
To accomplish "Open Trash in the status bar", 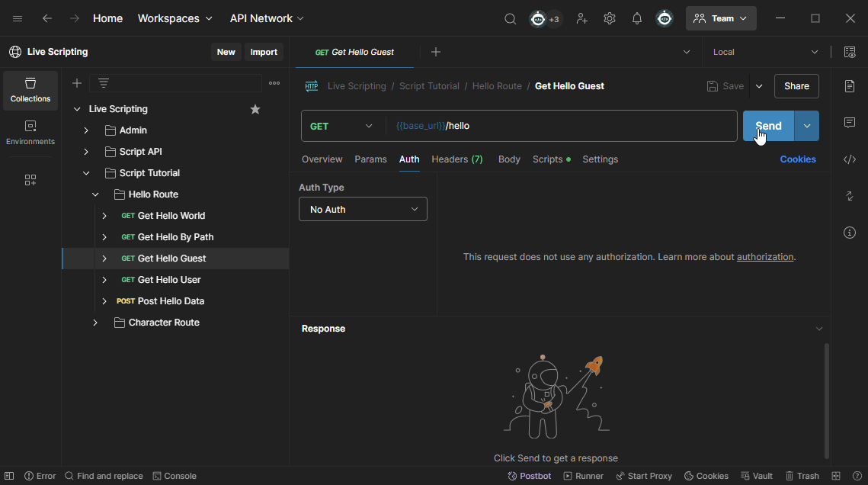I will 802,476.
